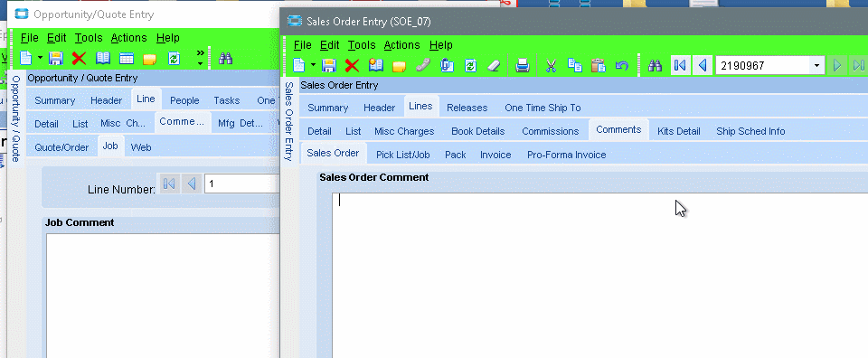
Task: Switch to Header tab in Sales Order Entry
Action: pyautogui.click(x=379, y=108)
